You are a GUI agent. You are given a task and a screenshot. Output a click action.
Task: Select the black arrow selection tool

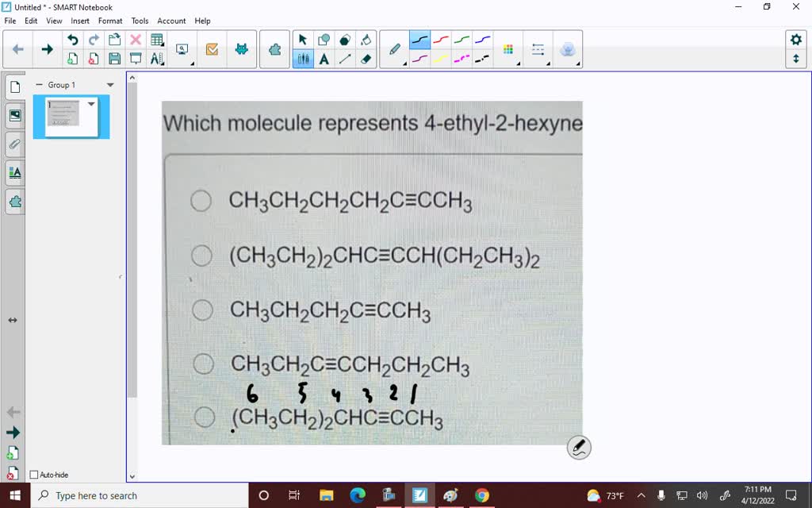pos(302,38)
